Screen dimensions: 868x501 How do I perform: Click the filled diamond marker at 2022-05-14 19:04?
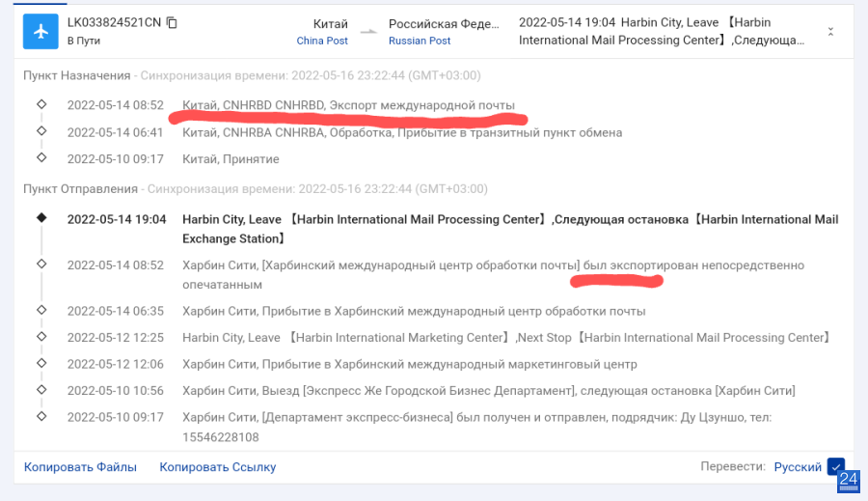click(x=41, y=218)
